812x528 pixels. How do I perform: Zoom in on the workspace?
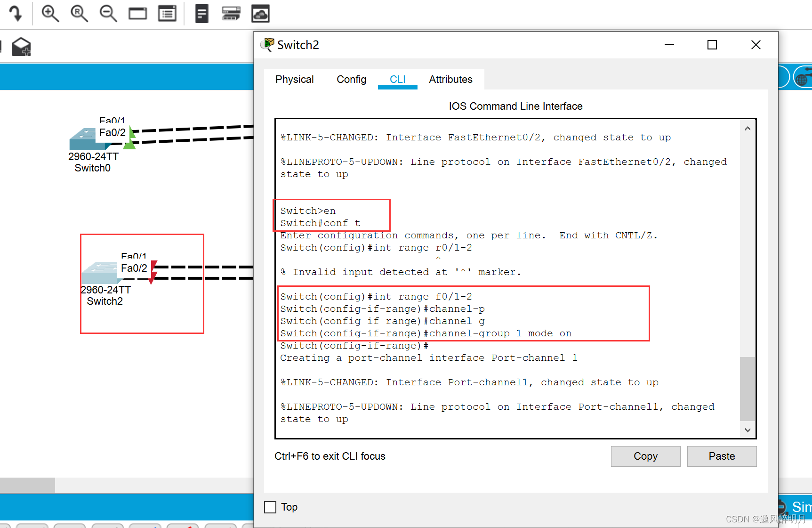tap(50, 14)
